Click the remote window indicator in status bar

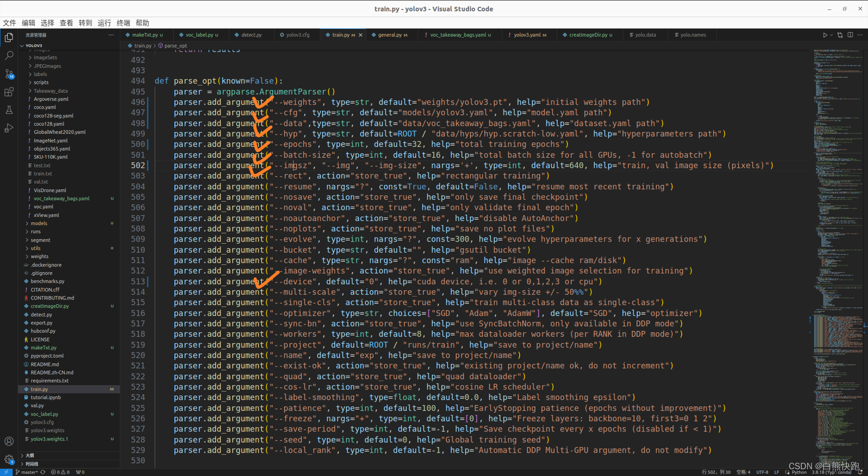tap(6, 472)
